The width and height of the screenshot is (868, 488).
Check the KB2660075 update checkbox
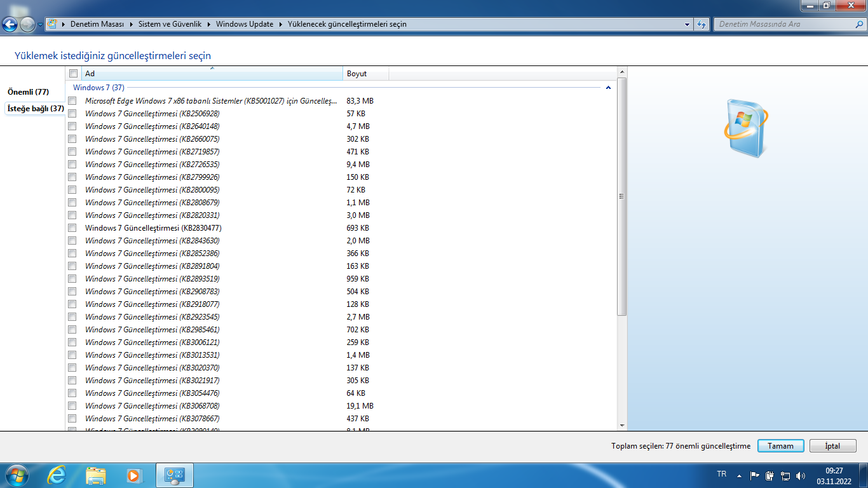pos(72,139)
